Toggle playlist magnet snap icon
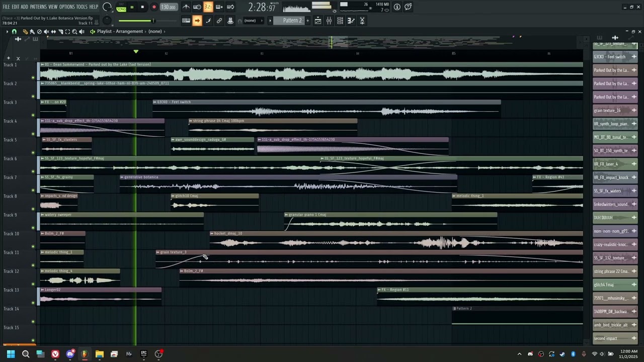 [x=14, y=32]
